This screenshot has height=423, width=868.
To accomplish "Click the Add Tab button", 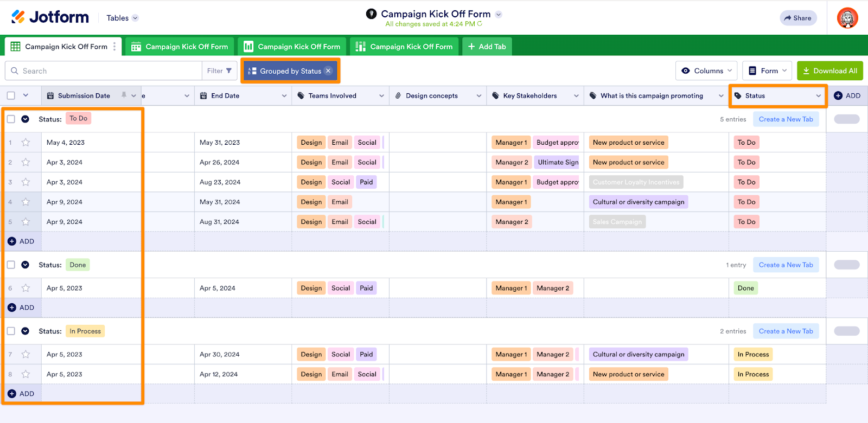I will pyautogui.click(x=487, y=47).
